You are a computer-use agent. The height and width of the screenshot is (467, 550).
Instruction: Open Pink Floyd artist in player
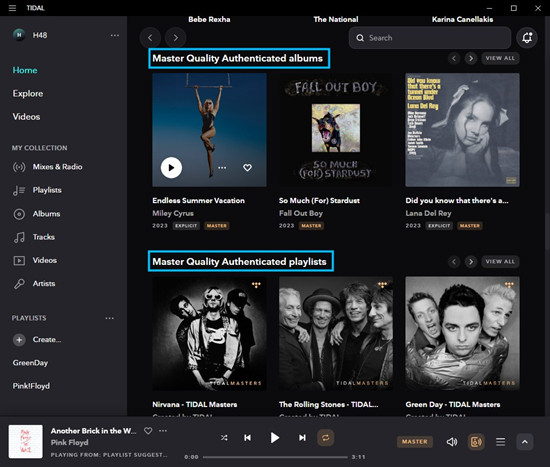[69, 442]
